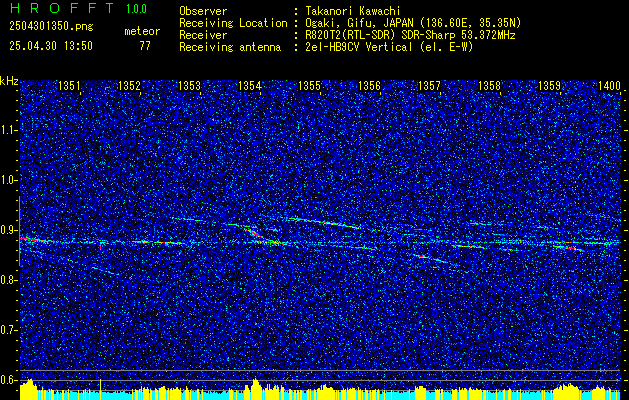
Task: Click location Ogaki, Gifu, JAPAN text
Action: click(x=413, y=23)
